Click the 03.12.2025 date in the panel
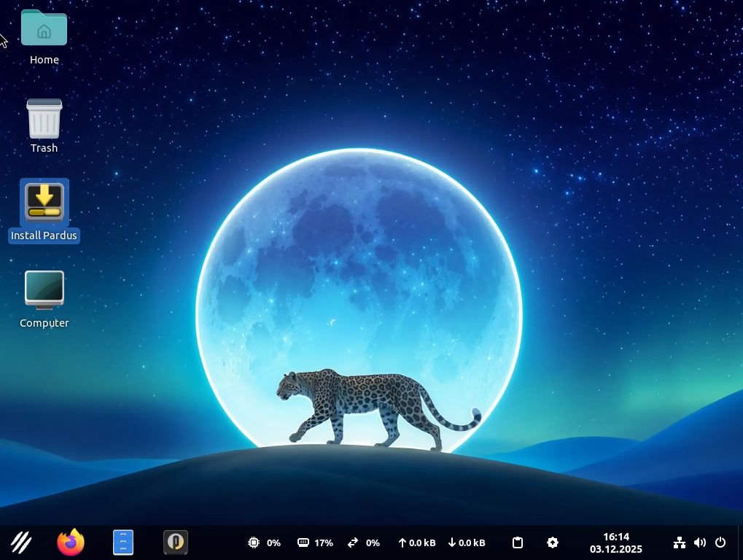743x560 pixels. pyautogui.click(x=616, y=549)
